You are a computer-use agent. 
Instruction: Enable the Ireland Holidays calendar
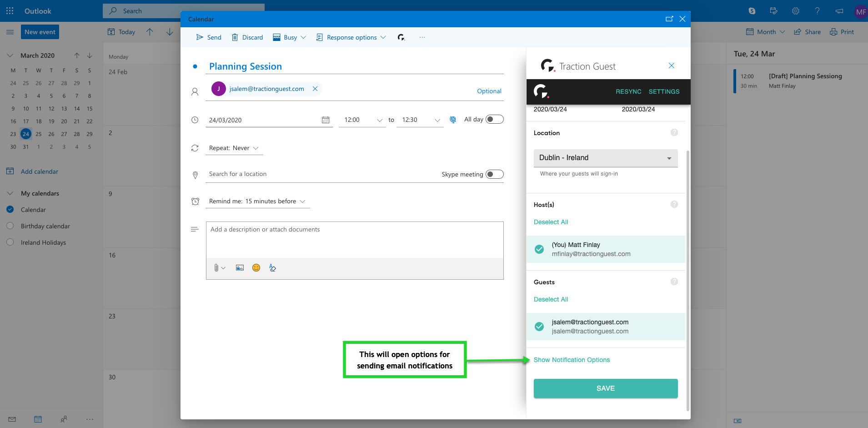pos(10,242)
